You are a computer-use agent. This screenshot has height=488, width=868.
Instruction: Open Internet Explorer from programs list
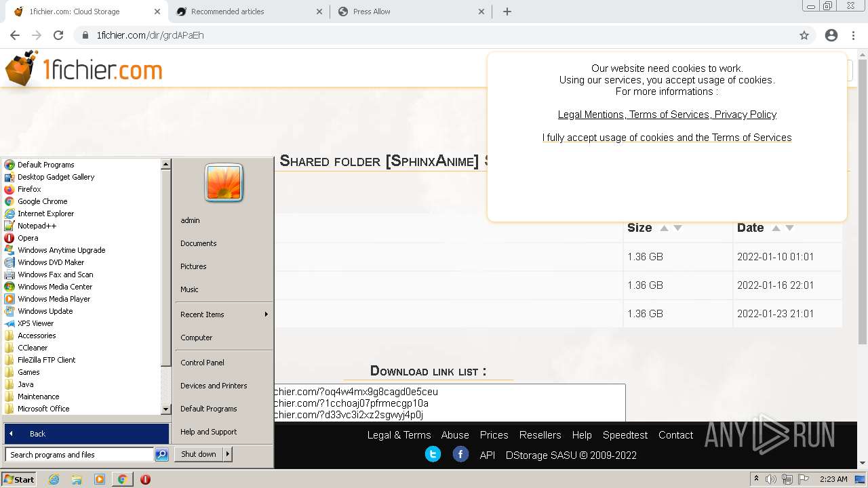pyautogui.click(x=45, y=213)
